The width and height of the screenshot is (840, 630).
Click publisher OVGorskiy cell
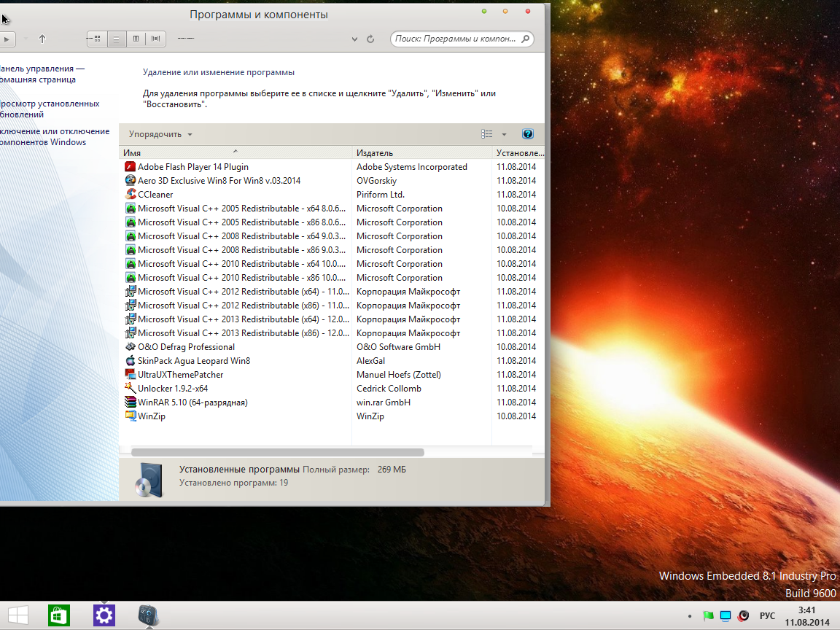[x=376, y=181]
